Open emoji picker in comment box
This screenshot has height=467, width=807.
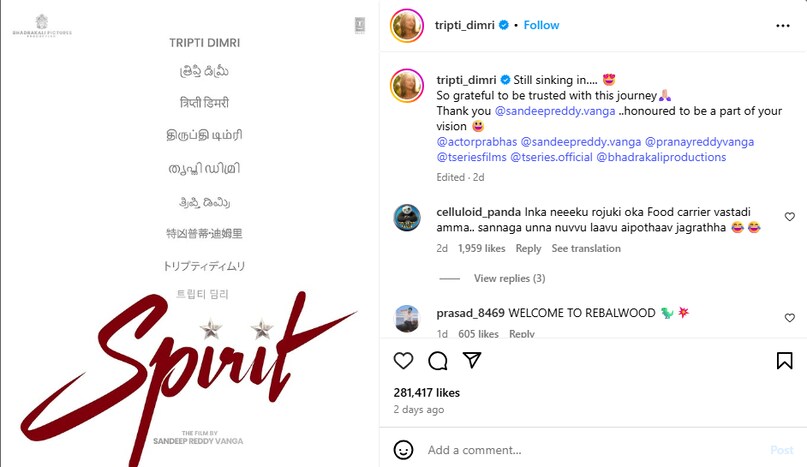coord(404,449)
